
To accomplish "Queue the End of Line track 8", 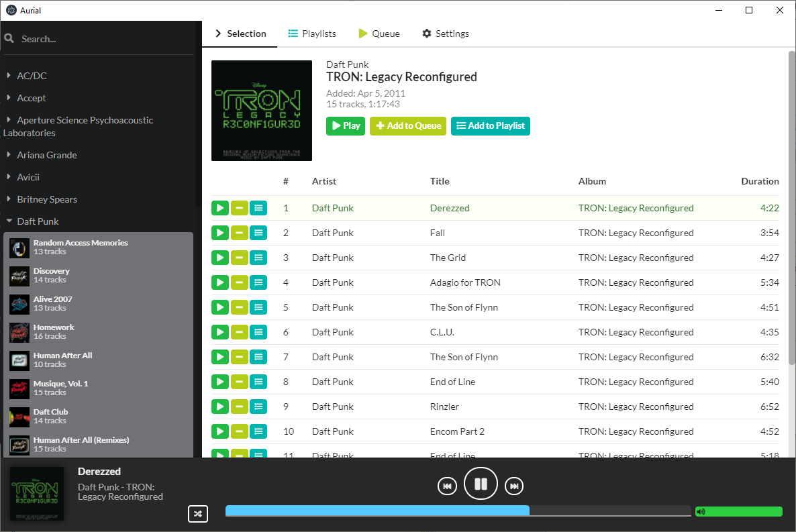I will (x=239, y=382).
